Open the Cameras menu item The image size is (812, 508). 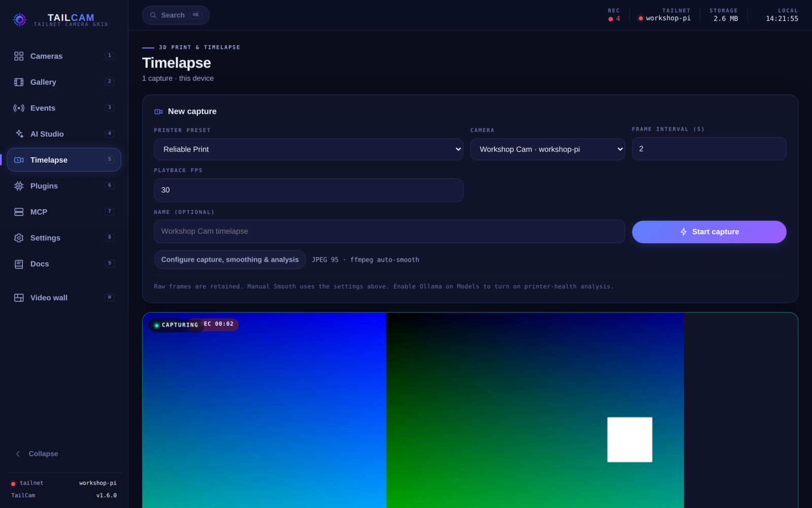[x=64, y=56]
